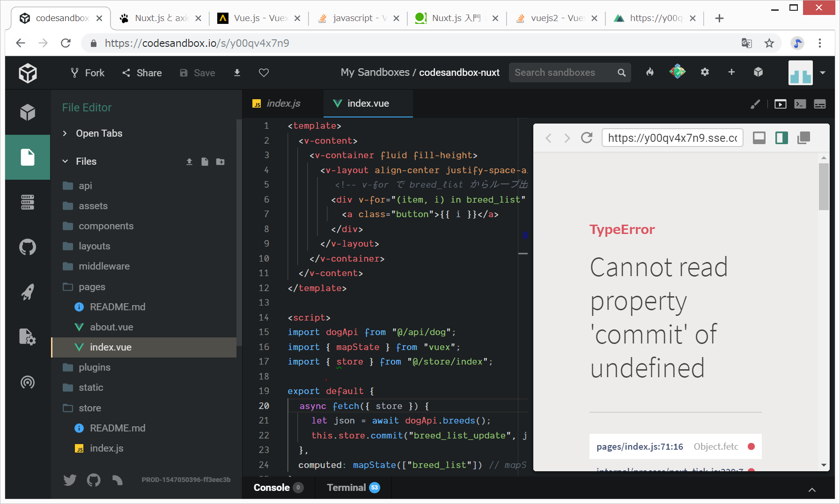Toggle preview-only view in top right

780,104
